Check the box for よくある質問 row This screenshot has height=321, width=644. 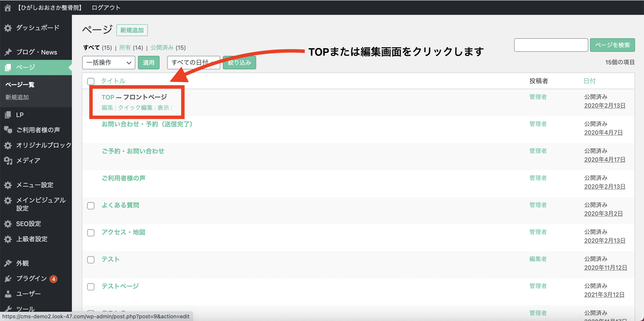[91, 206]
